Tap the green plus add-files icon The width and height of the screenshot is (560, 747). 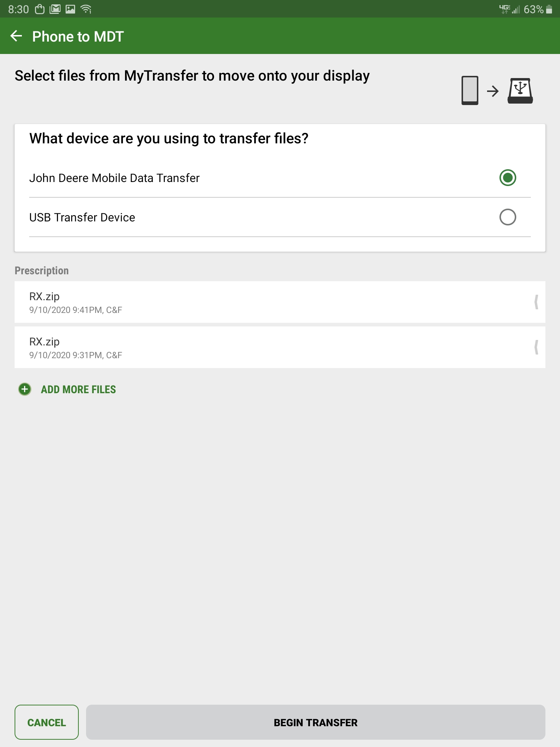tap(25, 389)
